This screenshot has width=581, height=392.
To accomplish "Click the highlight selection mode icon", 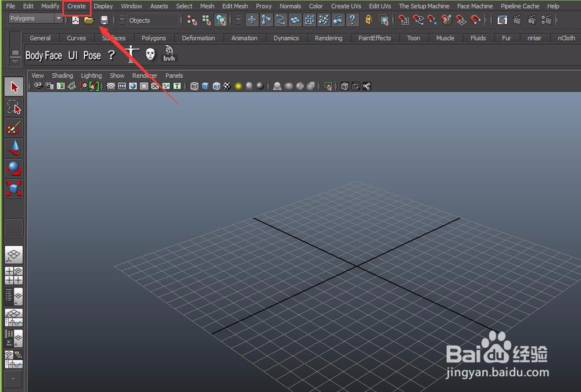I will (384, 20).
